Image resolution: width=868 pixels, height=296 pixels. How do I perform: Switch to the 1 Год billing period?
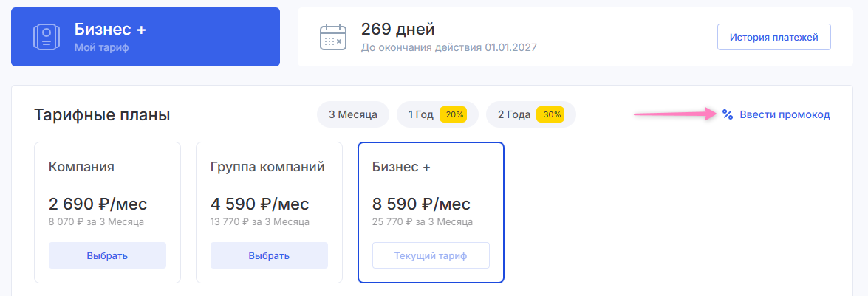click(420, 114)
